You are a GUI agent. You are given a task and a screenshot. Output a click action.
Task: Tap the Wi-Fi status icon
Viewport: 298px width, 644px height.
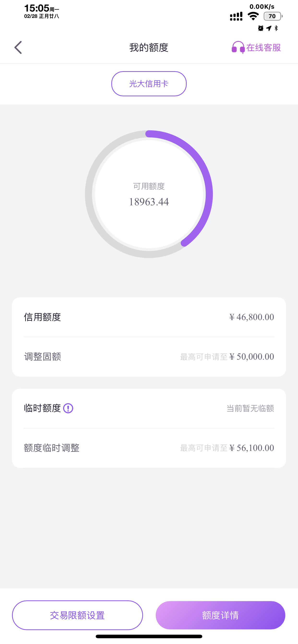click(x=253, y=16)
